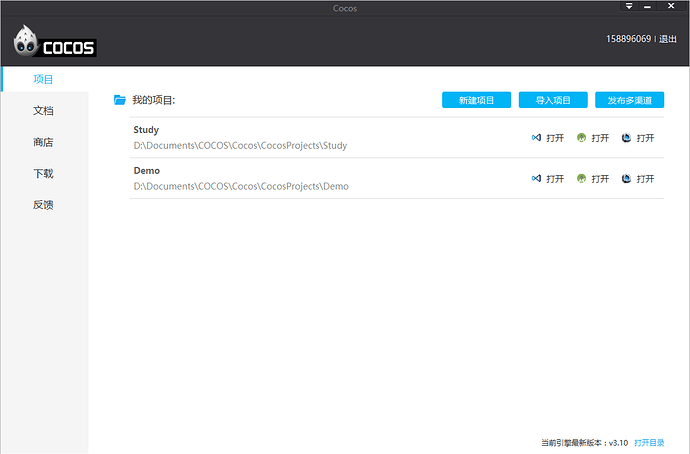This screenshot has height=454, width=690.
Task: Click the Cocos window title text
Action: [345, 8]
